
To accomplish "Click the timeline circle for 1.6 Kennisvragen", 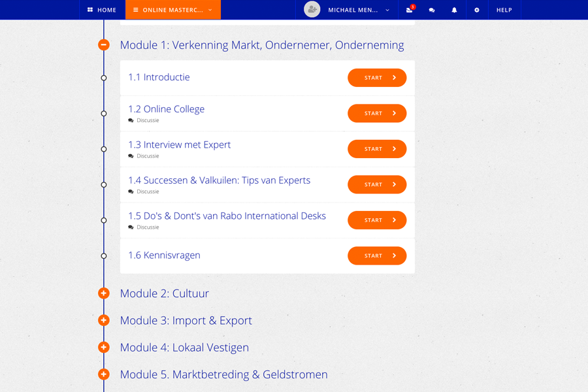I will click(x=104, y=256).
